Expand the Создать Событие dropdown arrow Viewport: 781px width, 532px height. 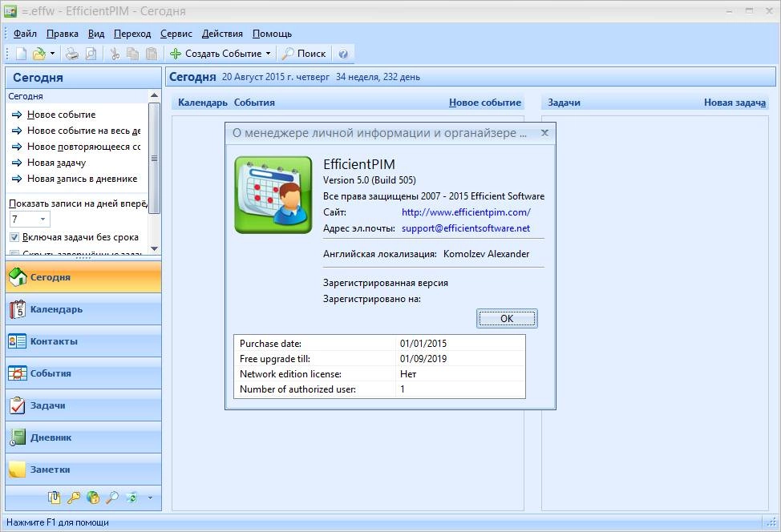coord(268,53)
